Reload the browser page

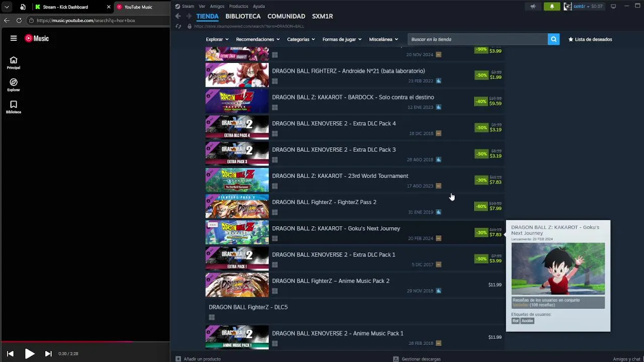(x=19, y=21)
